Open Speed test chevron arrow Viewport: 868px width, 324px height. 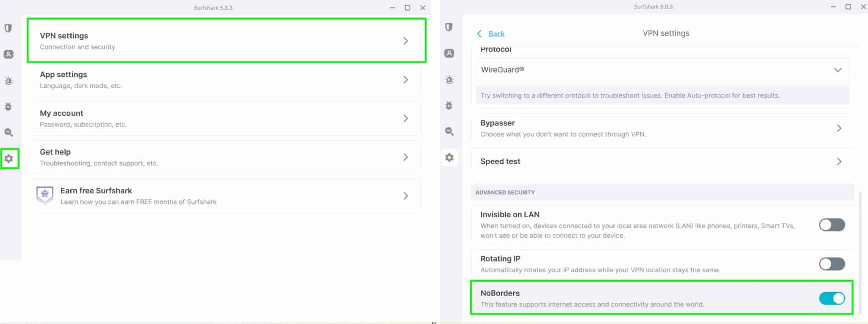(x=839, y=161)
